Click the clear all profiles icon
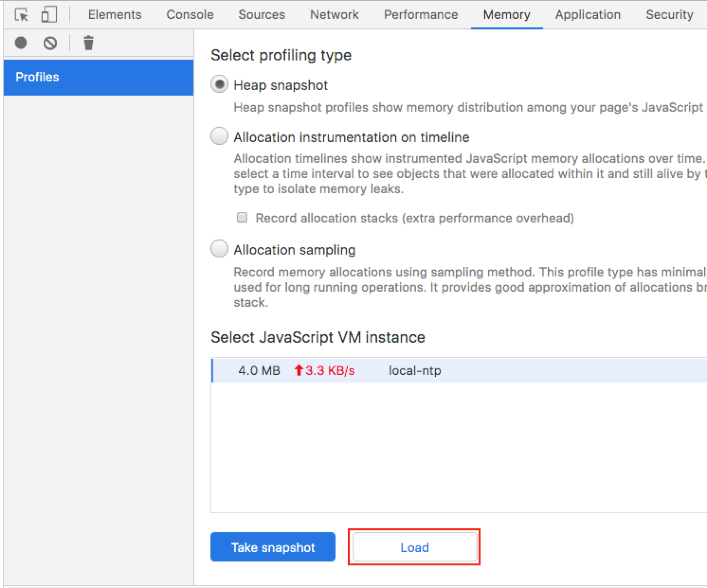The image size is (707, 588). pos(50,43)
